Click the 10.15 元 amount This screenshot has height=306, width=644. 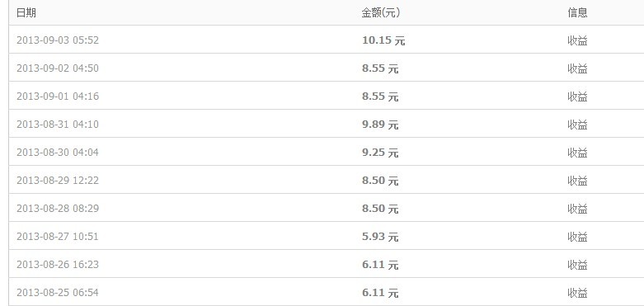pos(383,40)
